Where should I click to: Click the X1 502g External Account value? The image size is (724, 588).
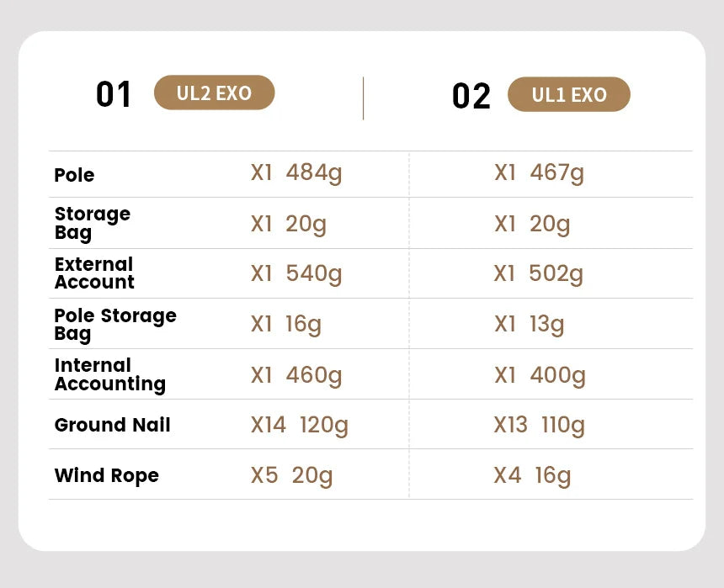(x=539, y=274)
